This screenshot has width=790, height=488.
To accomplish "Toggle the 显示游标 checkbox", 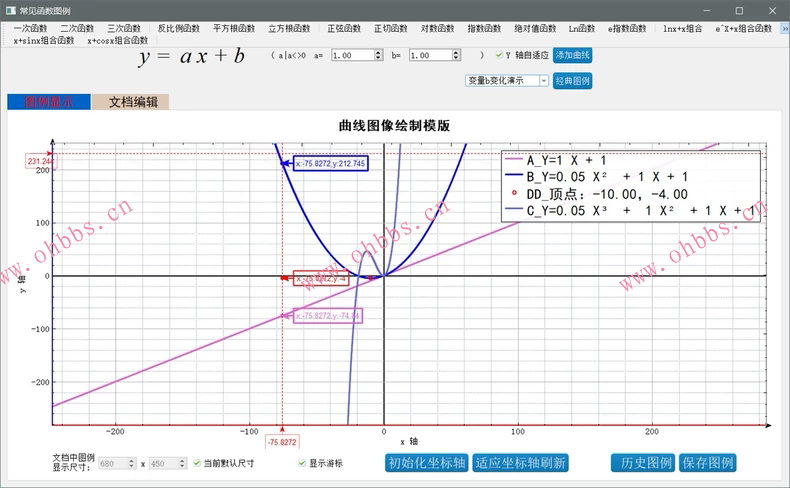I will point(302,463).
